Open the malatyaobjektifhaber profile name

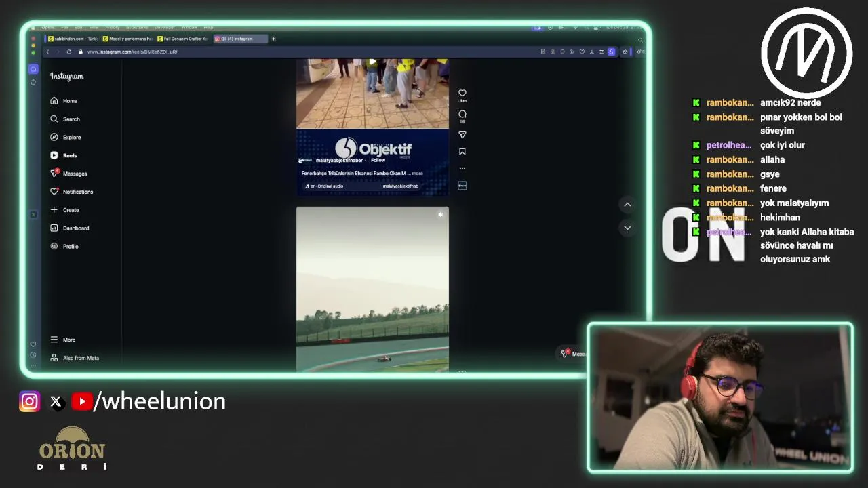(x=339, y=161)
